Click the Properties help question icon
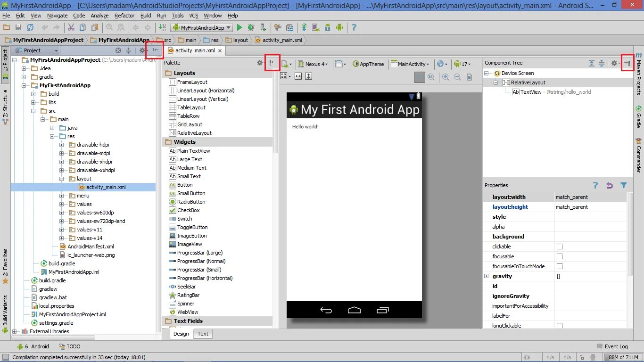Screen dimensions: 644x362 pyautogui.click(x=595, y=185)
